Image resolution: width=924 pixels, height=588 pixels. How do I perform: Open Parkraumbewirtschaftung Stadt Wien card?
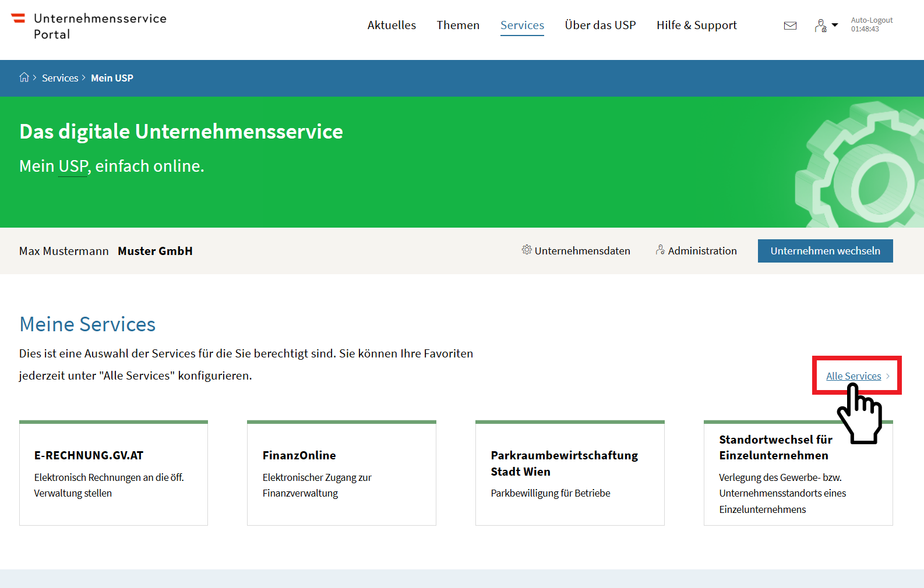tap(570, 473)
